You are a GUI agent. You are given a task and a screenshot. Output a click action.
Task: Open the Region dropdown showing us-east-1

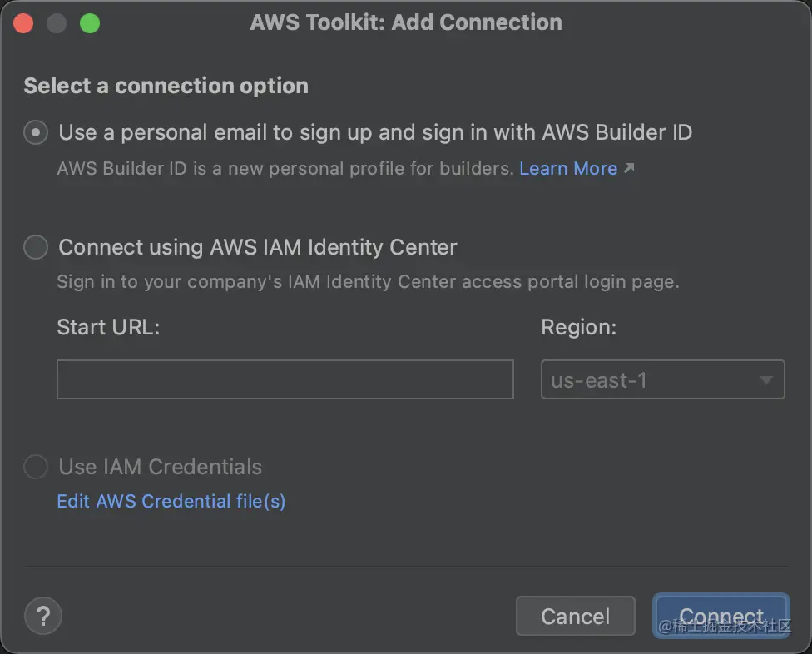tap(663, 379)
